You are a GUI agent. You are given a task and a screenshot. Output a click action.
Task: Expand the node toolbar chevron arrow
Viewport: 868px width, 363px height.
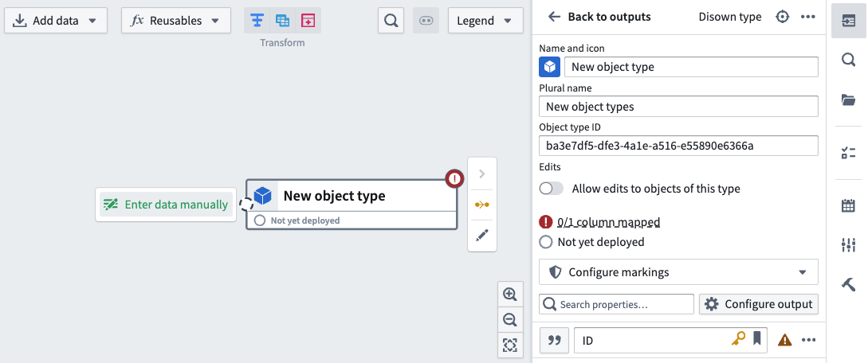coord(481,174)
